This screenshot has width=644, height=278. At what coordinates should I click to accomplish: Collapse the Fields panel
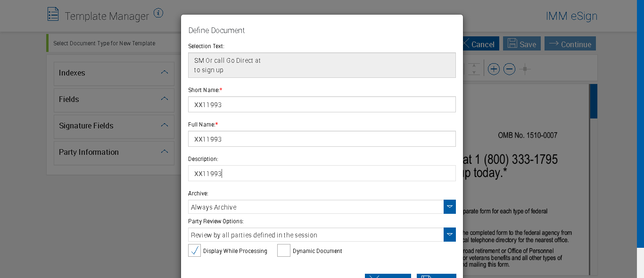click(164, 99)
